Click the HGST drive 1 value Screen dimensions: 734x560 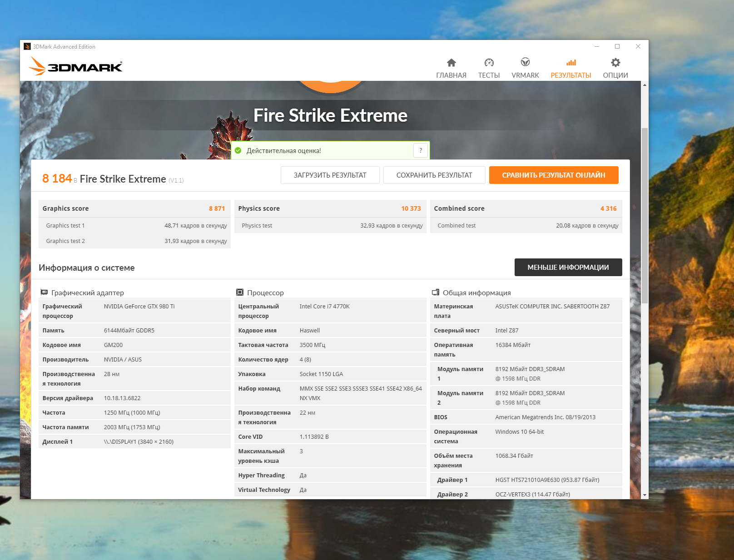(547, 480)
